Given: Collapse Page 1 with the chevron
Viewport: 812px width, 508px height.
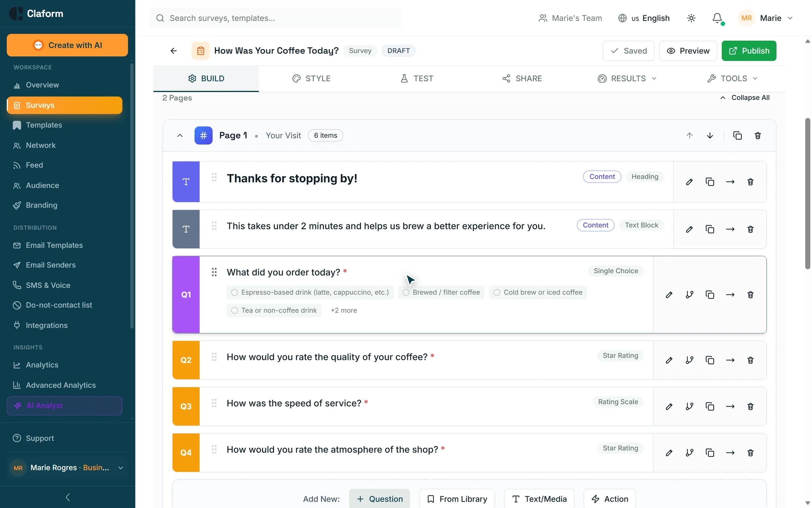Looking at the screenshot, I should click(x=180, y=135).
